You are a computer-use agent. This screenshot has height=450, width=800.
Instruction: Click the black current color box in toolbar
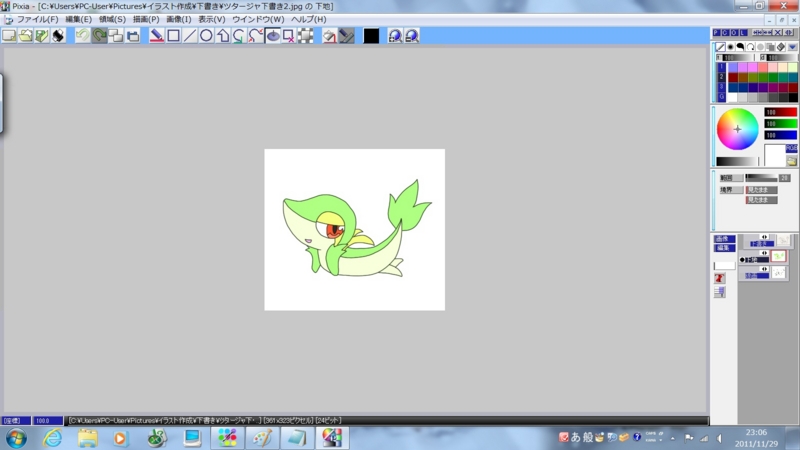point(371,36)
